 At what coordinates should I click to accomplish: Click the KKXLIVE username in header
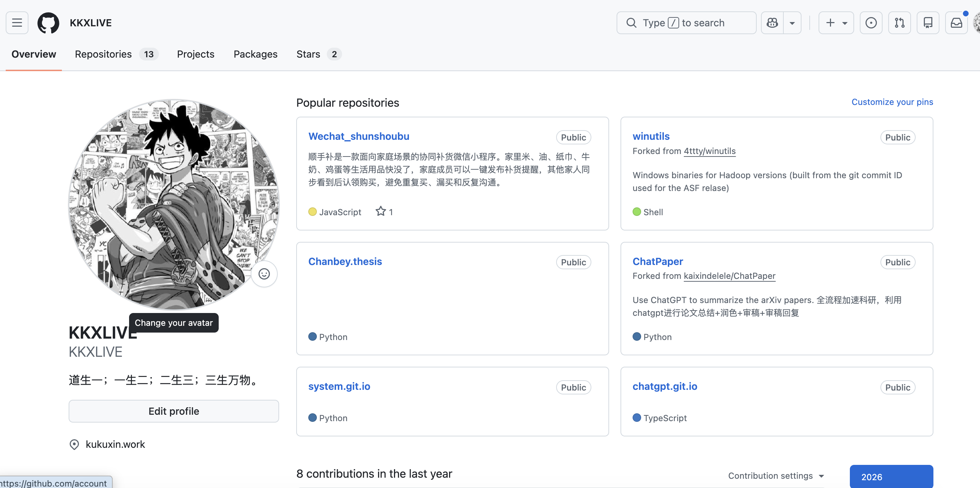point(91,23)
